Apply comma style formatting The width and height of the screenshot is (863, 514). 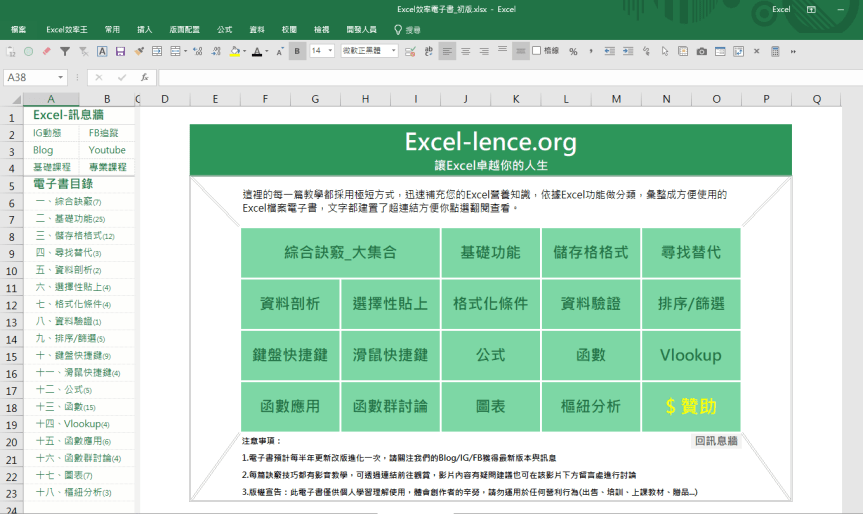coord(591,51)
